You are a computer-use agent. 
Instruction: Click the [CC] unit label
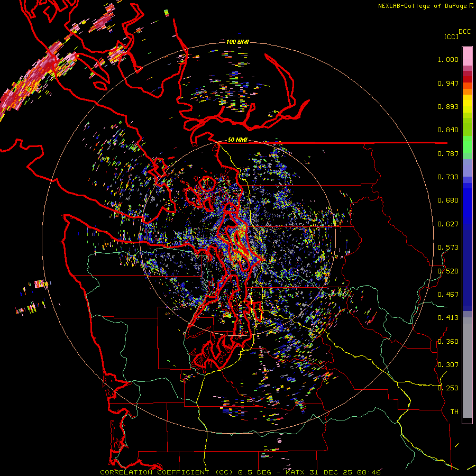click(x=451, y=36)
